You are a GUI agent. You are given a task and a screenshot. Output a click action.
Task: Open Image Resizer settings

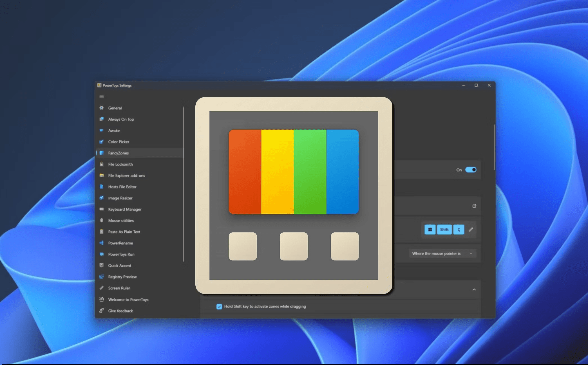click(x=140, y=198)
